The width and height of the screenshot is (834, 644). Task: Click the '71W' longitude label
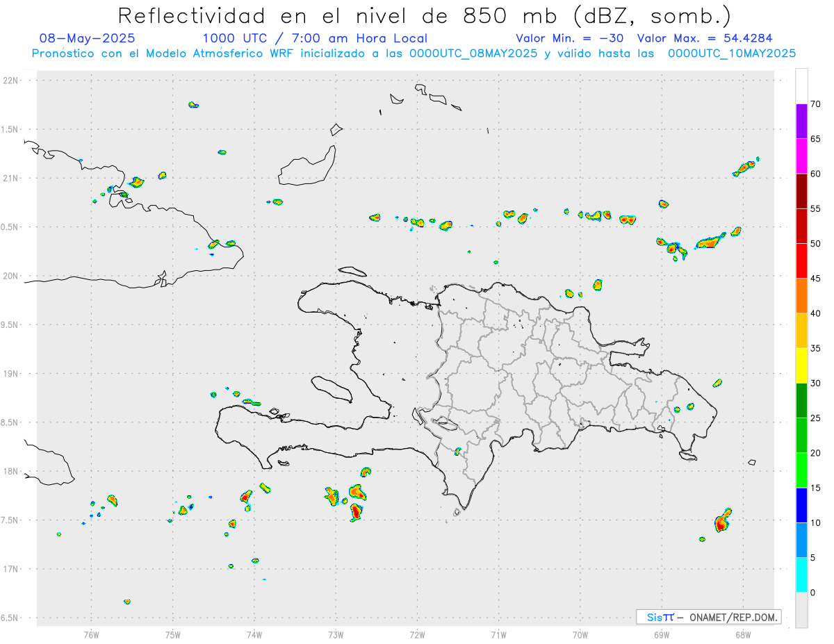coord(498,634)
